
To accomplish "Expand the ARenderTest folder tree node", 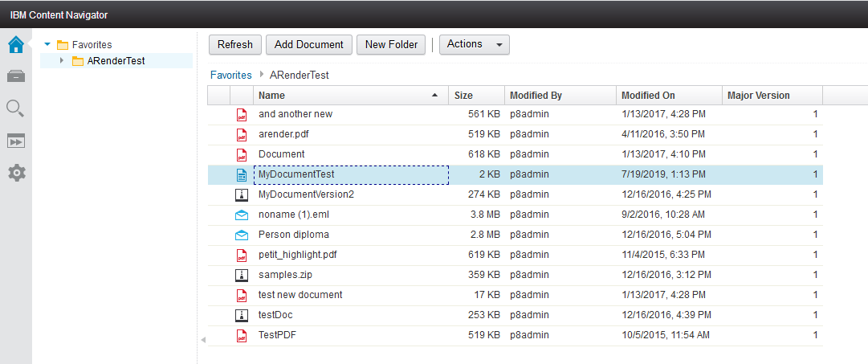I will click(x=62, y=61).
